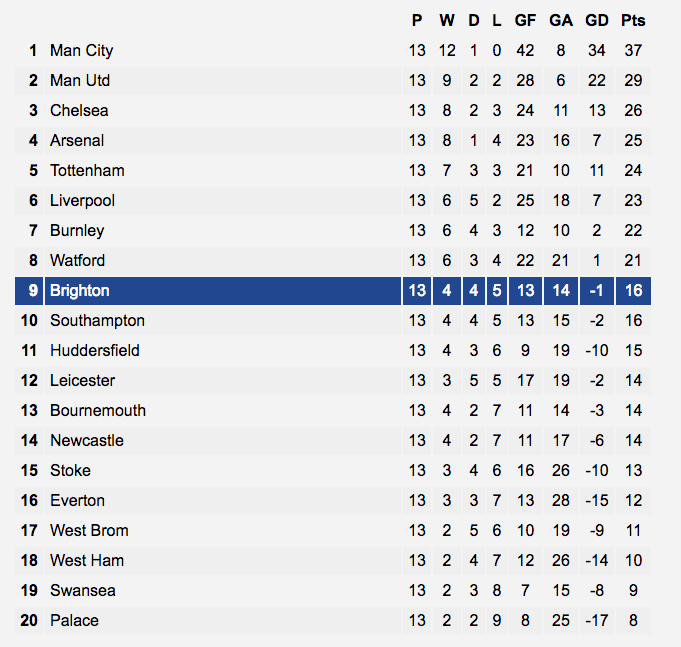This screenshot has height=647, width=681.
Task: Click the GF column header
Action: coord(525,20)
